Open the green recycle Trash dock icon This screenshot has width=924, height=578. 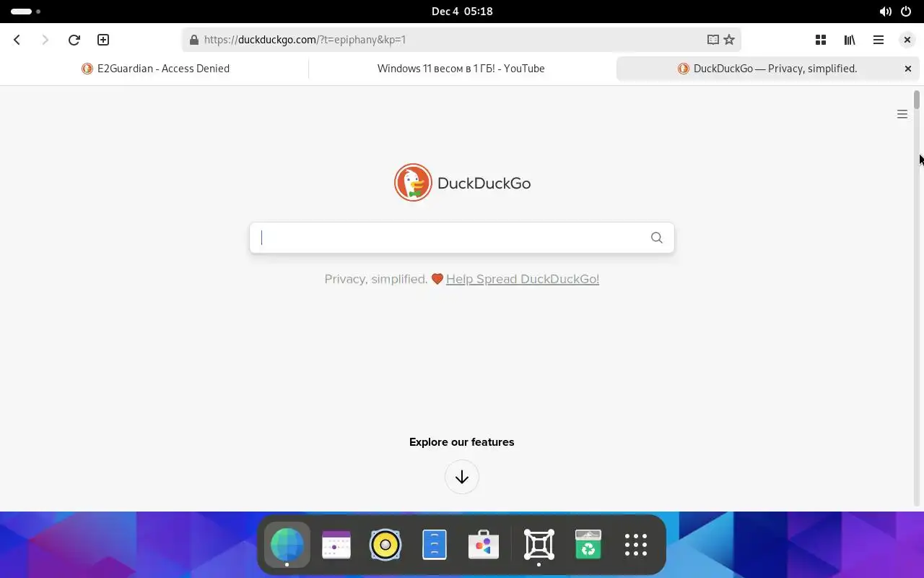pos(588,545)
